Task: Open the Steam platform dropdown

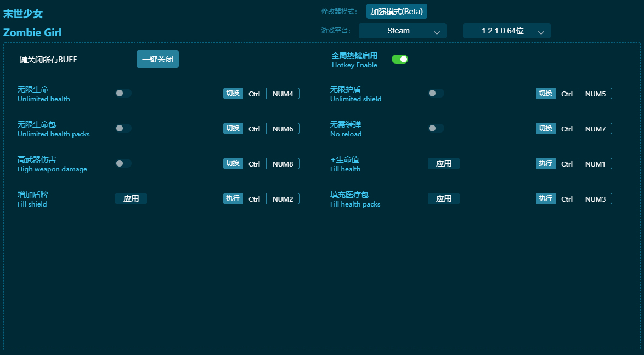Action: pyautogui.click(x=402, y=31)
